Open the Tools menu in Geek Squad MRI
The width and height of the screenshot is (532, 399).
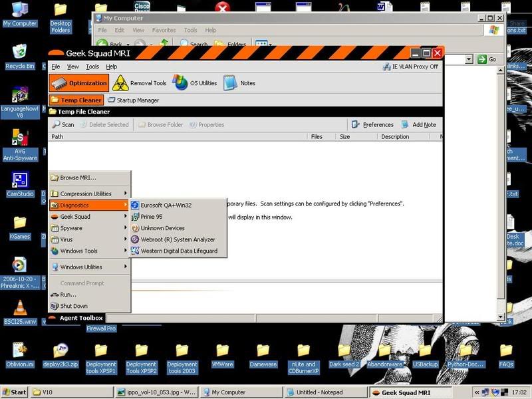click(x=92, y=66)
